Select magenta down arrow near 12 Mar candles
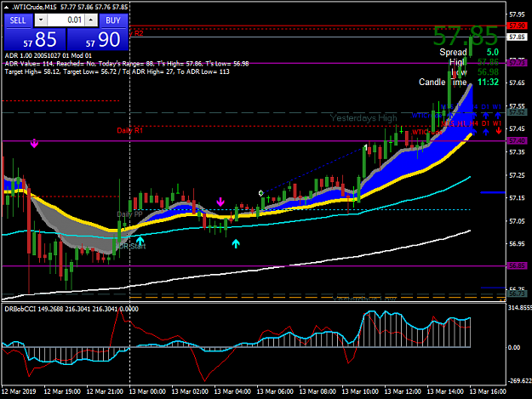 coord(34,144)
